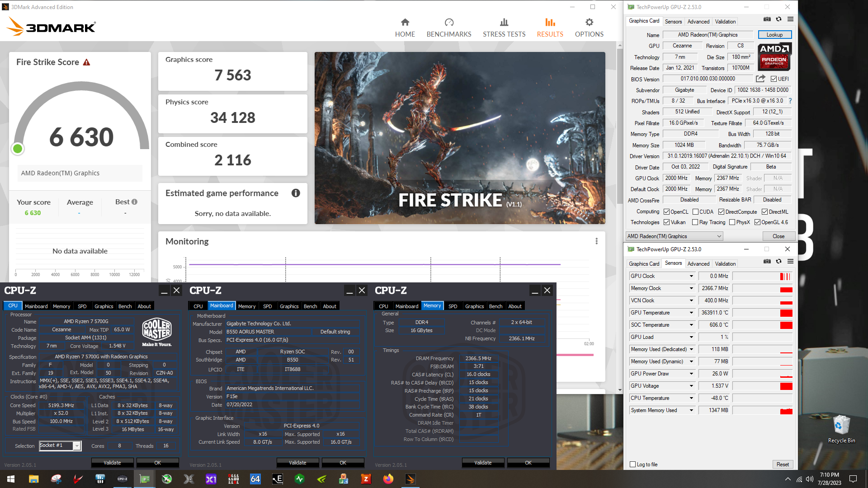Expand GPU Temperature sensor dropdown
The height and width of the screenshot is (488, 868).
tap(691, 313)
